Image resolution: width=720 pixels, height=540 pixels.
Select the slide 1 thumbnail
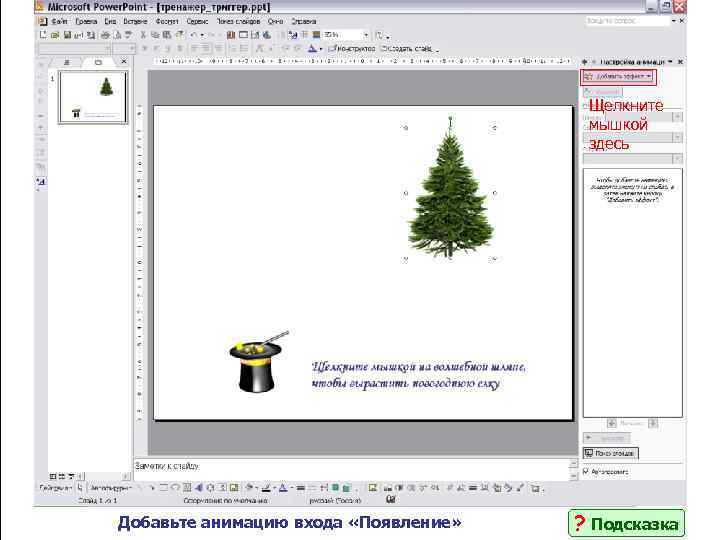[93, 97]
